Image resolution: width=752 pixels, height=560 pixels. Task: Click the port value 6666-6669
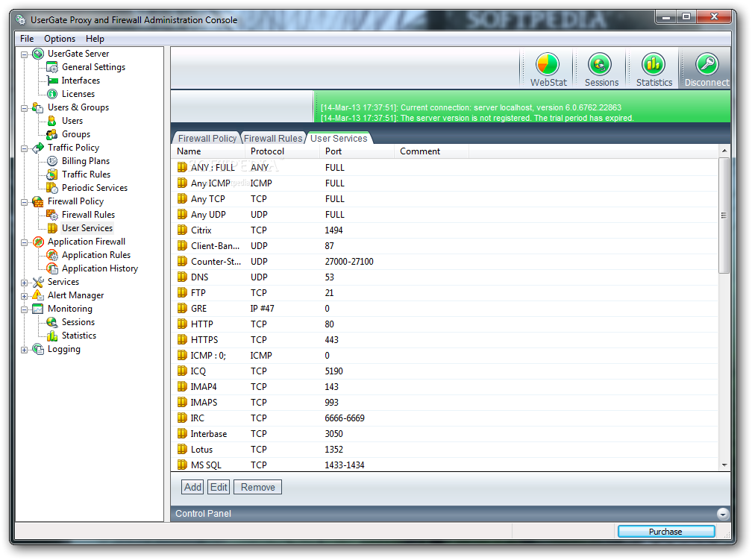tap(345, 418)
